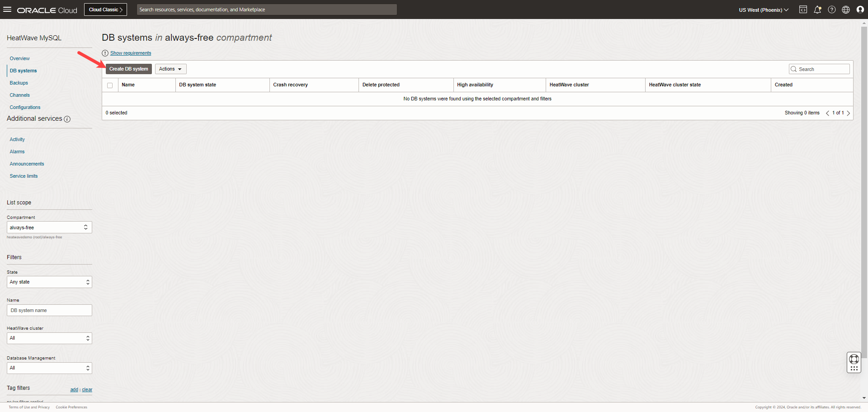Click Cookie Preferences in footer
Image resolution: width=868 pixels, height=412 pixels.
tap(71, 407)
